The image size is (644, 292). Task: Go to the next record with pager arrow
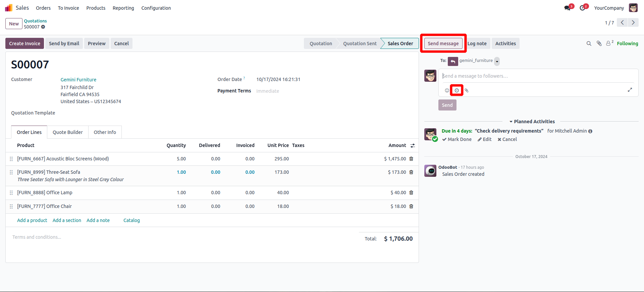click(633, 22)
